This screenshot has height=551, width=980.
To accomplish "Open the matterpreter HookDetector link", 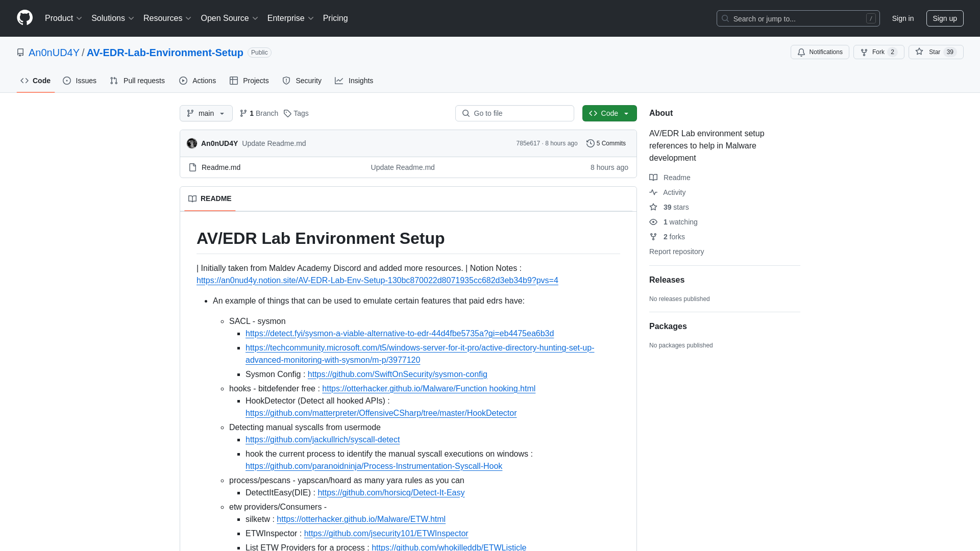I will coord(381,413).
